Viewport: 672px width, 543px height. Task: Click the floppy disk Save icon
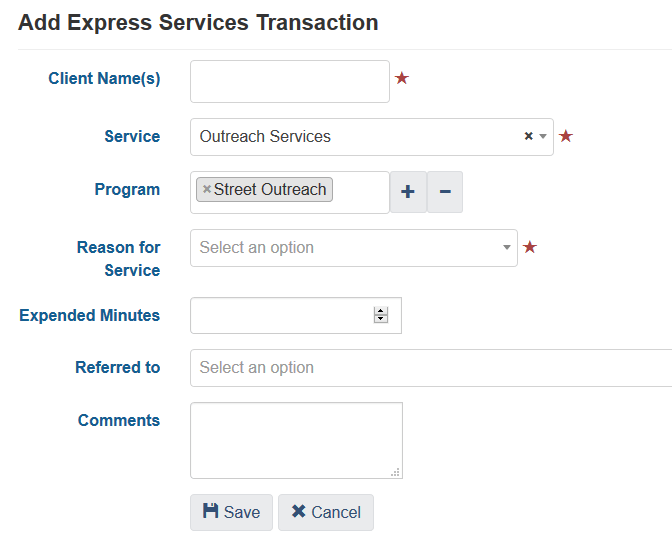point(211,511)
